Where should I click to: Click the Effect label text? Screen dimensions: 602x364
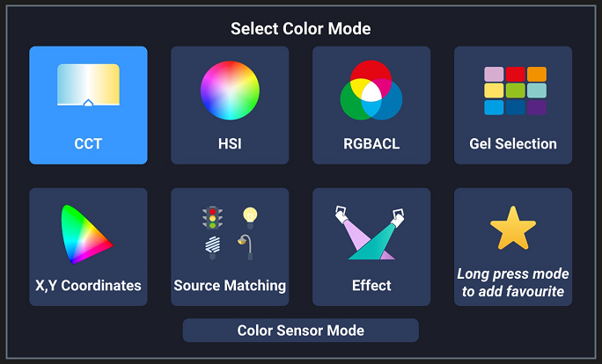[x=371, y=286]
